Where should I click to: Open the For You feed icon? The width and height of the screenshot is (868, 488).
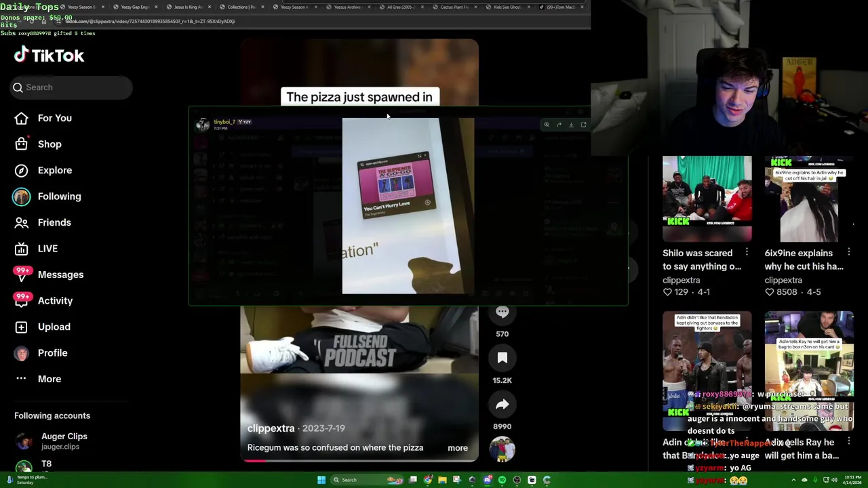(21, 118)
